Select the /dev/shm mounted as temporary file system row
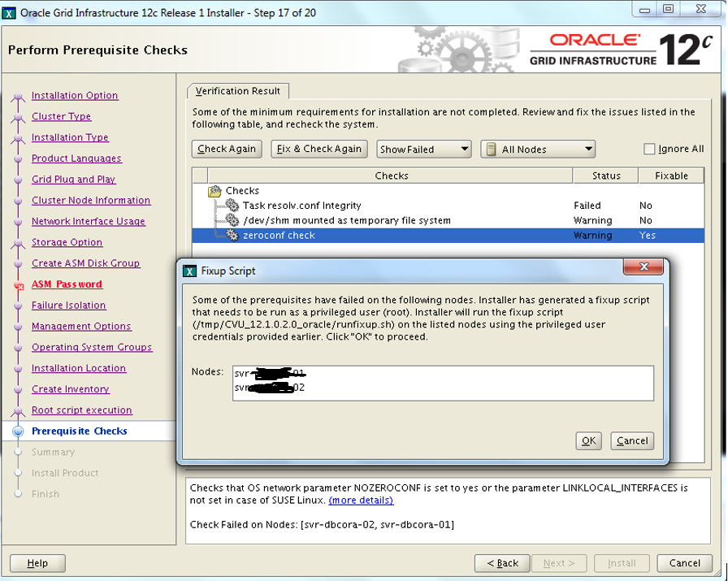 tap(448, 220)
